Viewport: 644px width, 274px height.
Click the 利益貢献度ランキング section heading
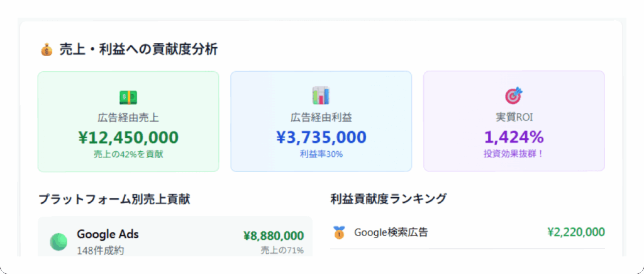click(388, 199)
